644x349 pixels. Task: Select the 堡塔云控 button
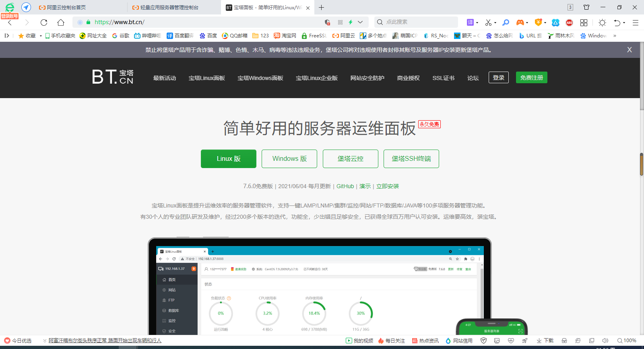pos(351,159)
